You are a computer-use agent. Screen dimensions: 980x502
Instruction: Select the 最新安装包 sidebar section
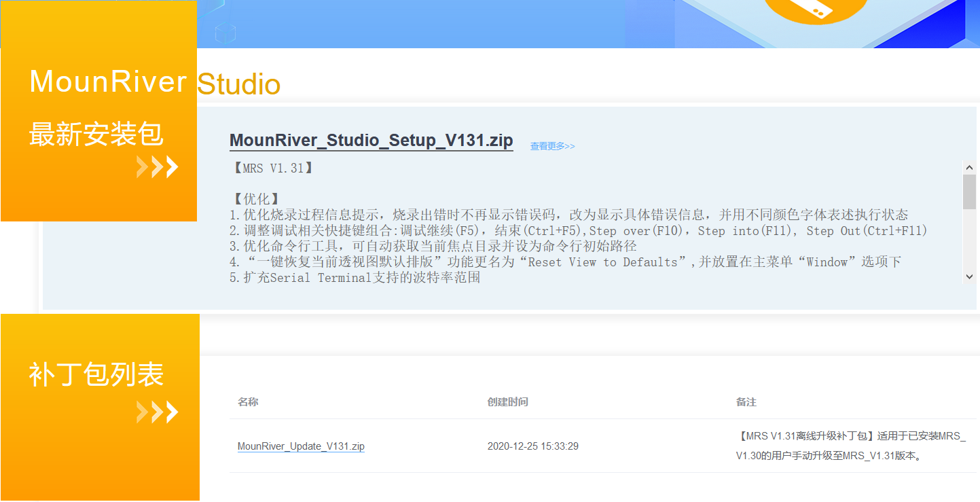(x=95, y=134)
